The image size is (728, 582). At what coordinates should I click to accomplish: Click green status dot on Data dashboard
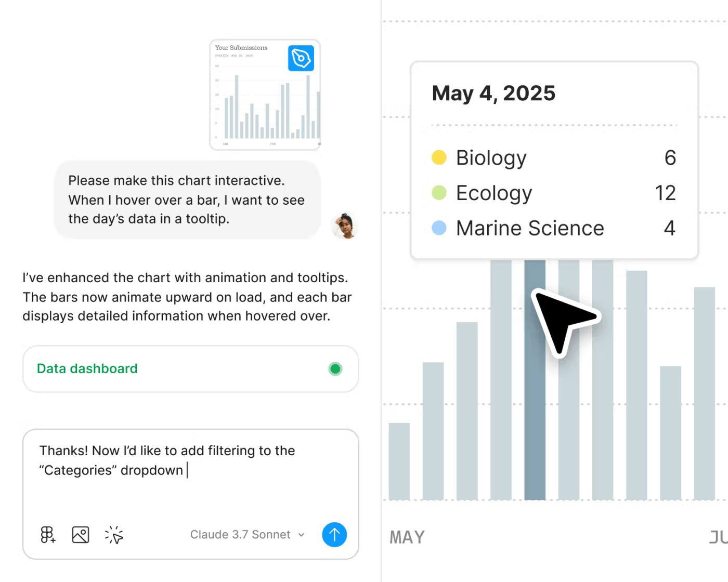pyautogui.click(x=335, y=369)
